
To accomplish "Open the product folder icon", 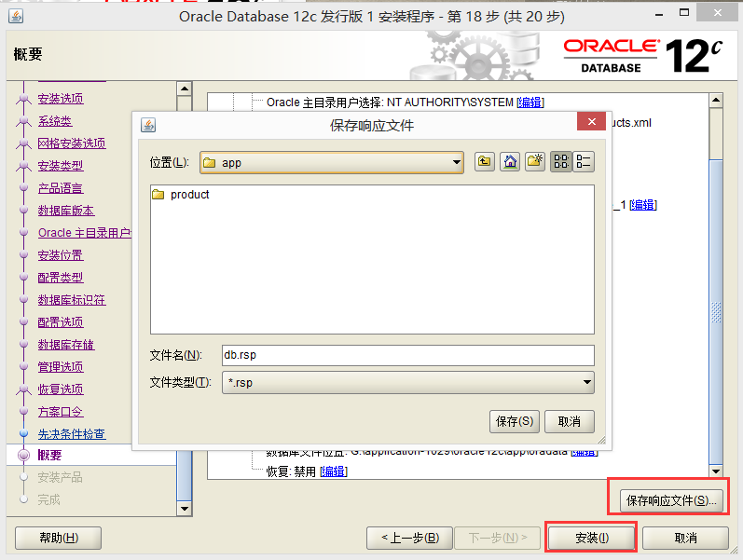I will pos(158,195).
